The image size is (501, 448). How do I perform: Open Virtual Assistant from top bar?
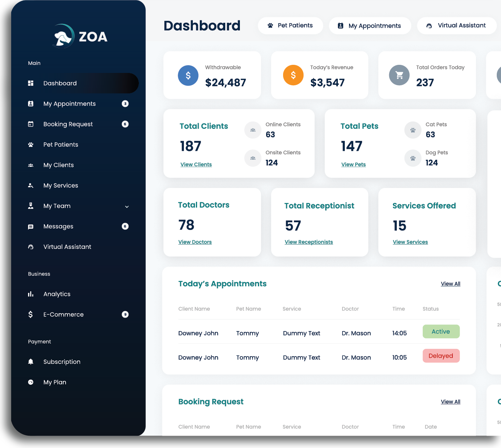tap(457, 25)
